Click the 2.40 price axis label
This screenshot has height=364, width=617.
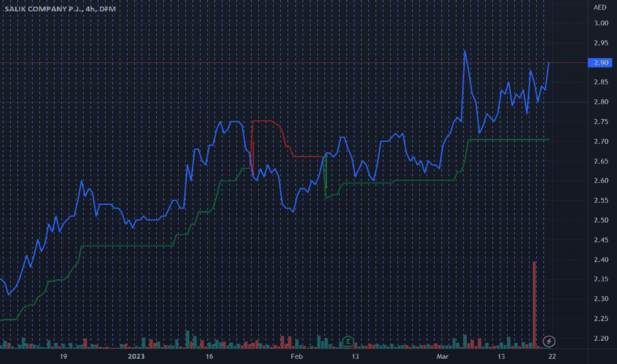point(601,259)
